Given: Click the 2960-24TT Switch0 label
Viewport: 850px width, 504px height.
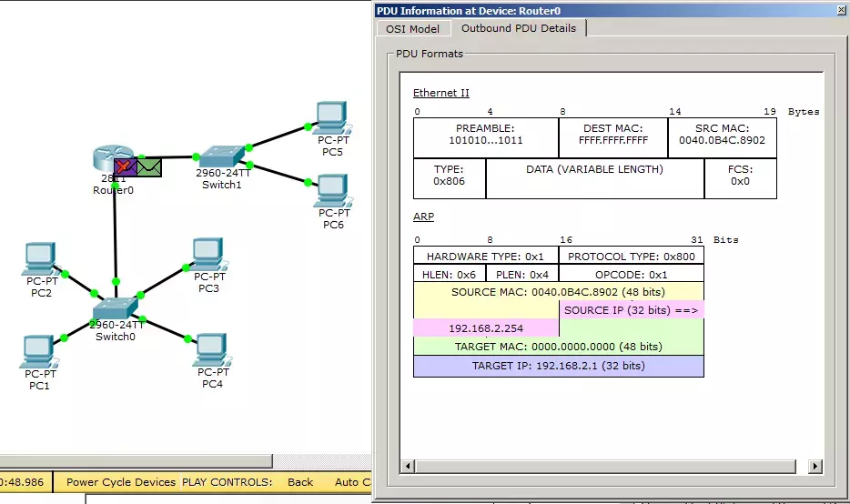Looking at the screenshot, I should pos(116,330).
